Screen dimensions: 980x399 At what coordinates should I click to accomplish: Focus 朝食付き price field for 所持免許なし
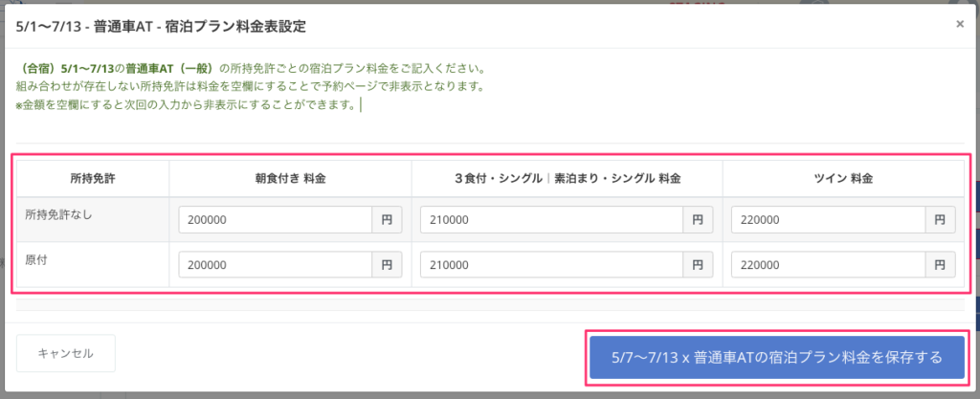click(x=275, y=220)
